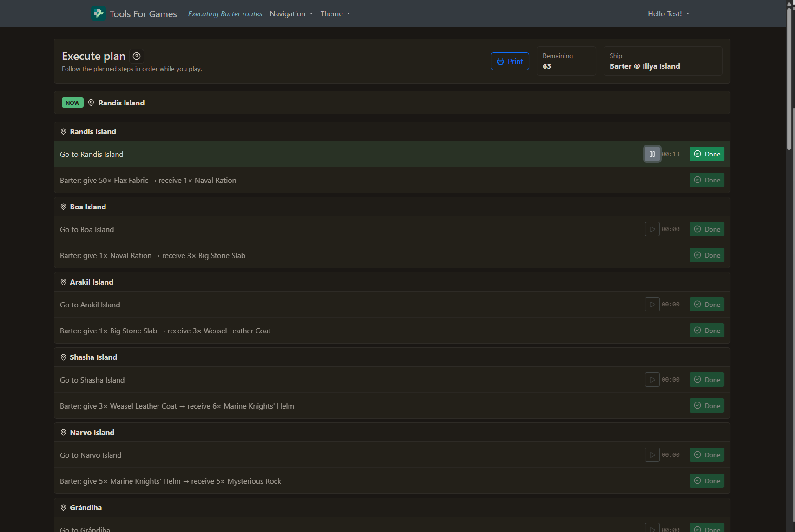
Task: Start the Go to Shasha Island timer
Action: (x=652, y=380)
